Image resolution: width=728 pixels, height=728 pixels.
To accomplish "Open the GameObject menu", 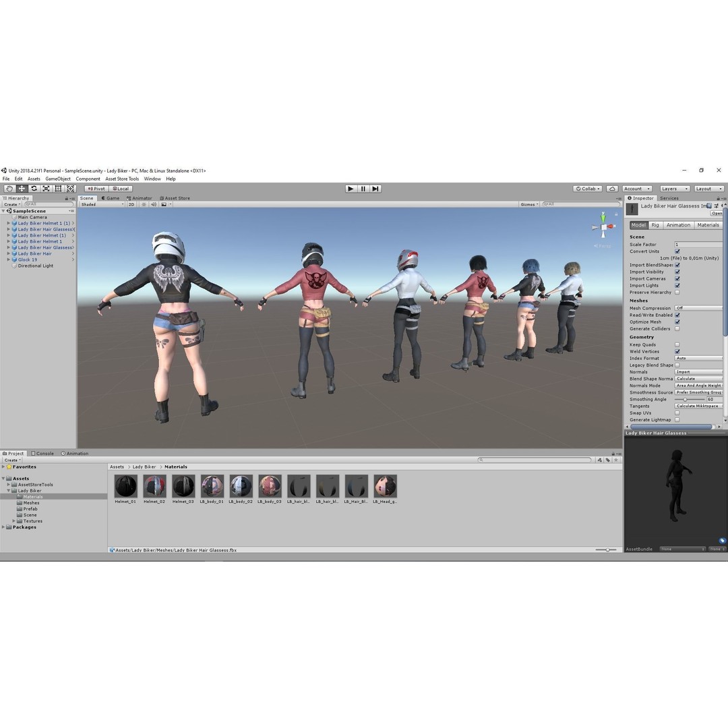I will coord(58,179).
